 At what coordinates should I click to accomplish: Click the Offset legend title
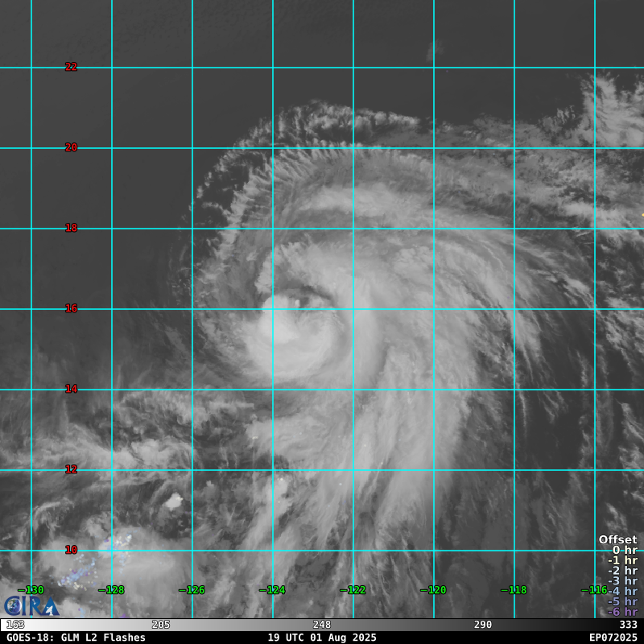(617, 540)
